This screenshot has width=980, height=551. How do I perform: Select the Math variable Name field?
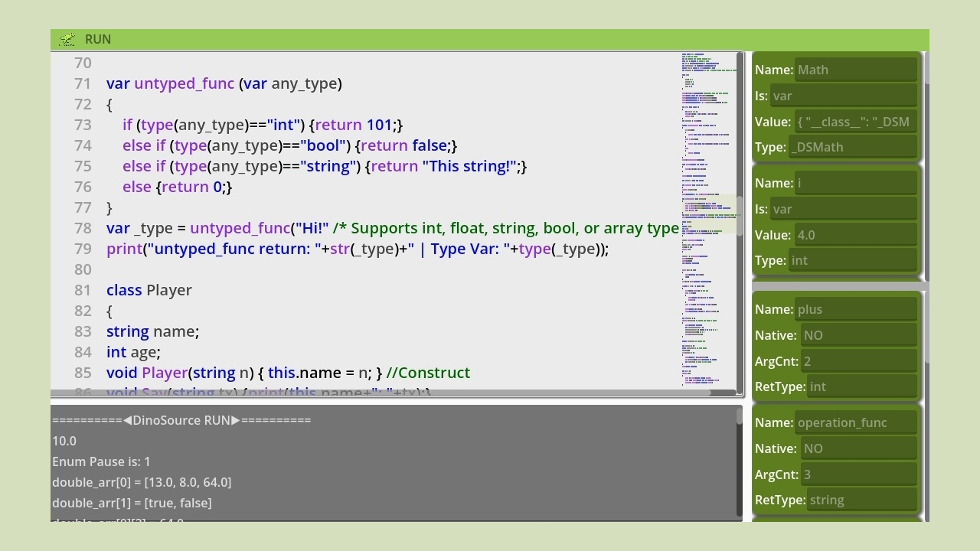click(x=856, y=70)
